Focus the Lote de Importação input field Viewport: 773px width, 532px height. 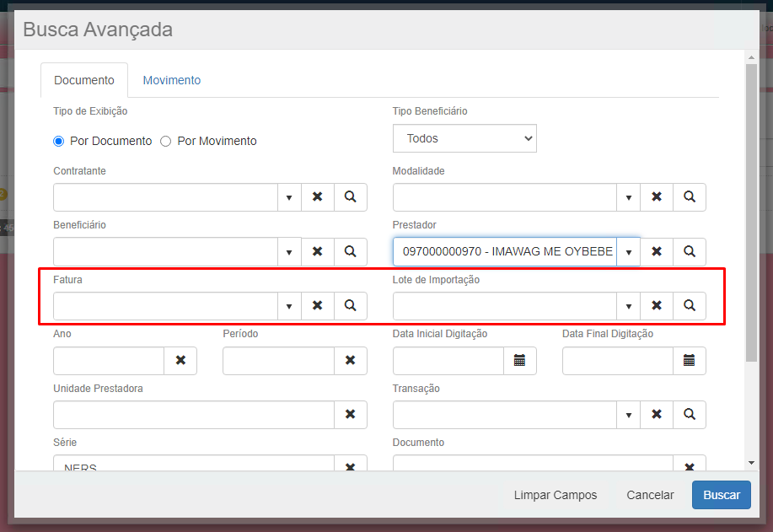click(505, 306)
